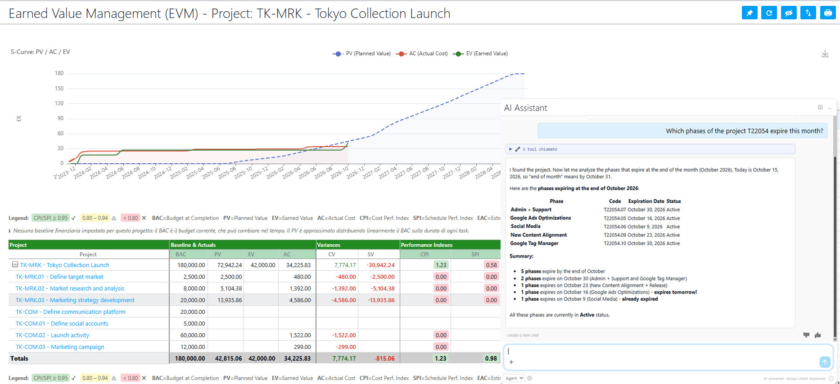This screenshot has height=384, width=840.
Task: Toggle PV (Planned Value) series in legend
Action: pyautogui.click(x=362, y=54)
